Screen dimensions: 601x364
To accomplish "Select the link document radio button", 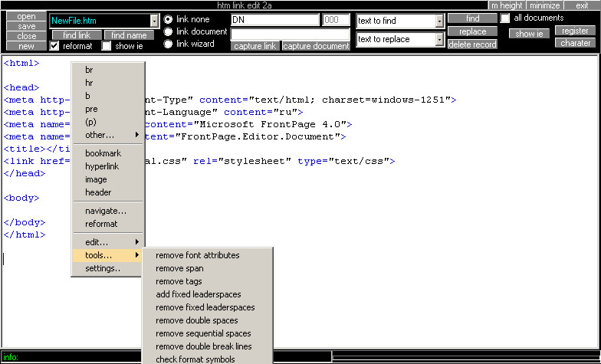I will [x=168, y=31].
